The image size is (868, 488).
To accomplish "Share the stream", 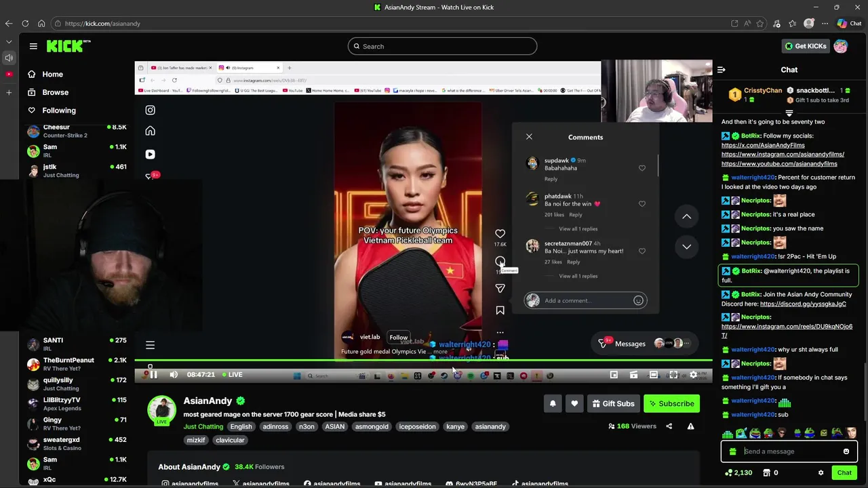I will click(x=669, y=426).
